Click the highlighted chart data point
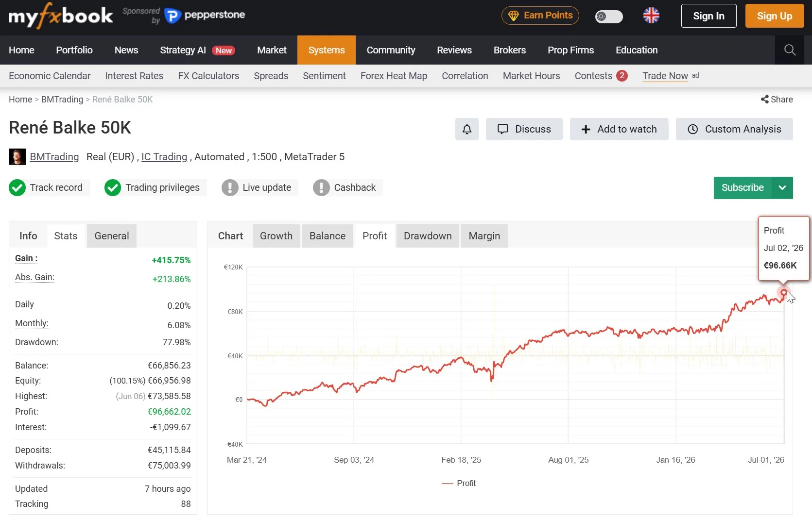Screen dimensions: 812x519 (783, 292)
